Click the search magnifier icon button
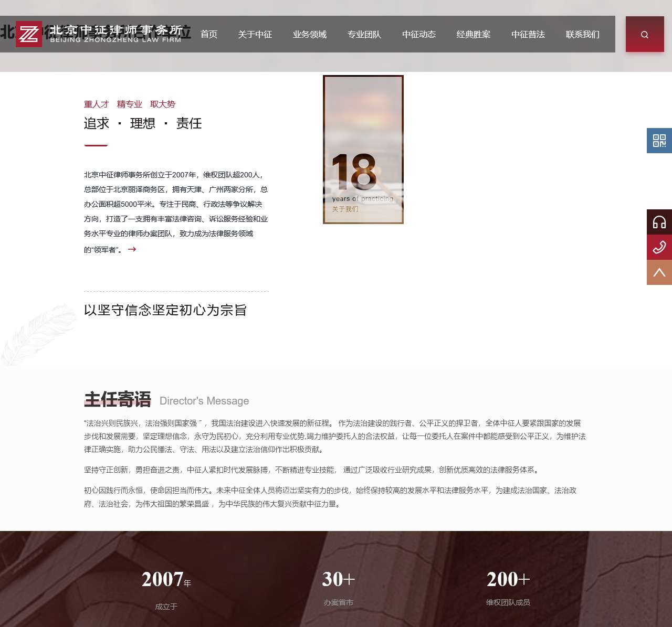Screen dimensions: 672x627 click(x=645, y=35)
